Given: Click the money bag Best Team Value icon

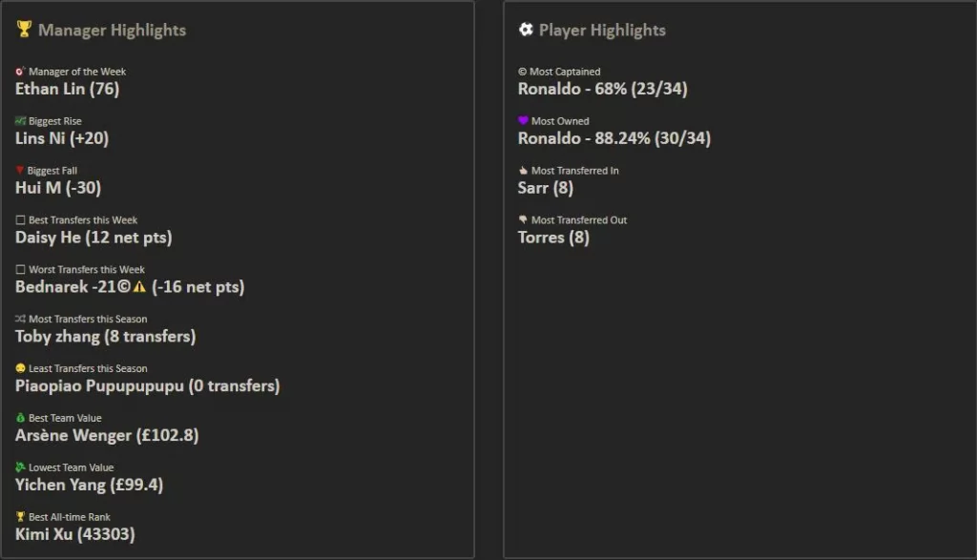Looking at the screenshot, I should [20, 418].
